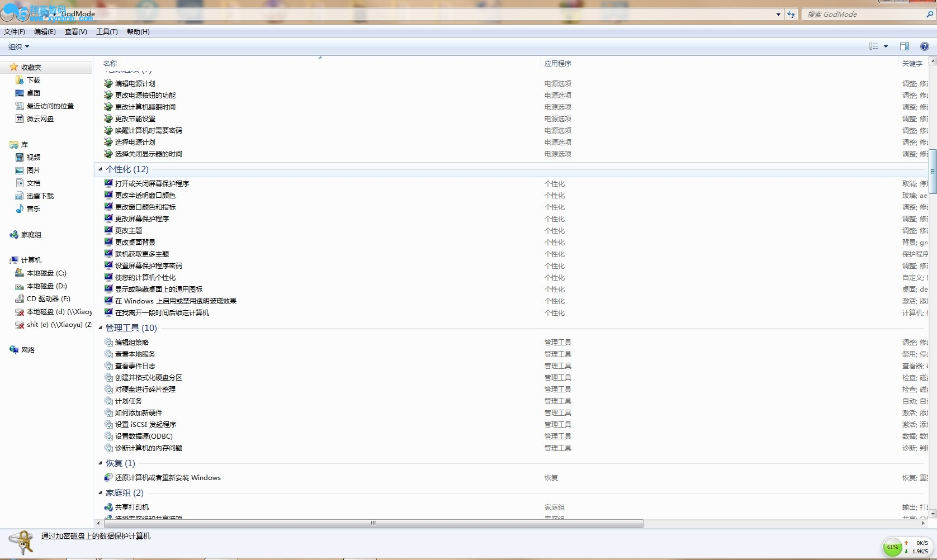This screenshot has width=937, height=560.
Task: Click icon for 更改桌面背景
Action: coord(108,242)
